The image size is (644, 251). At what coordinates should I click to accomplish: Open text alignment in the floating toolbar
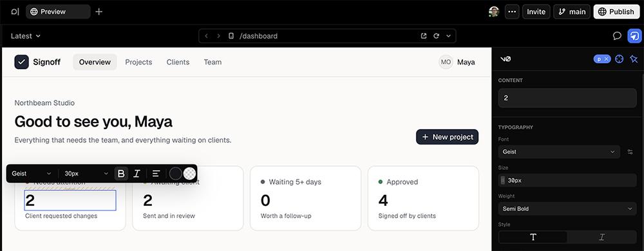[156, 174]
